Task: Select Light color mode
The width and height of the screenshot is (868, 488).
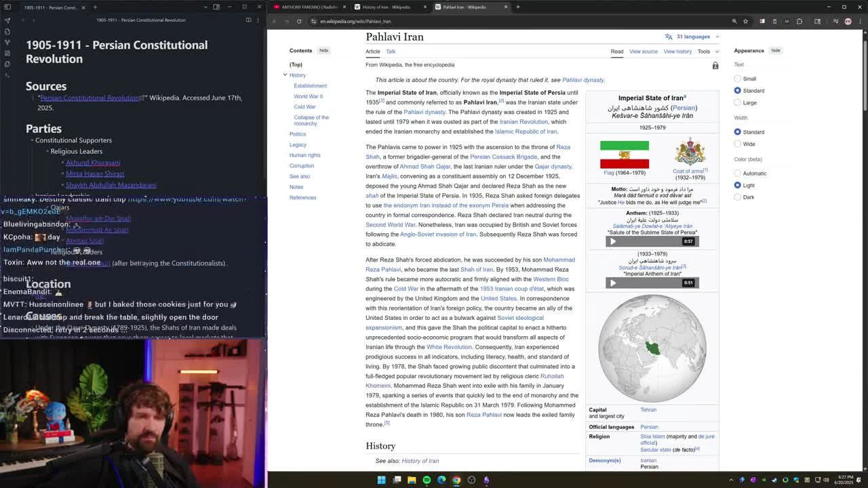Action: pos(738,186)
